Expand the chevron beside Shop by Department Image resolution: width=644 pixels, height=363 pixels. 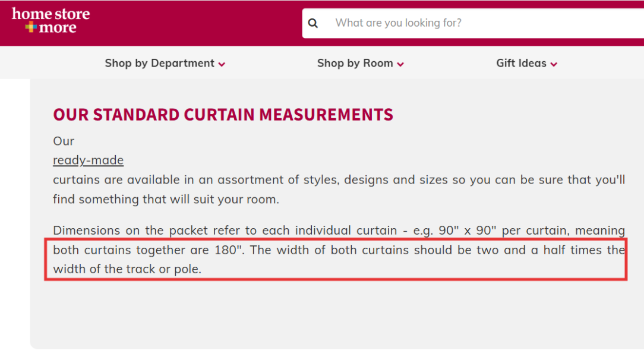tap(222, 64)
